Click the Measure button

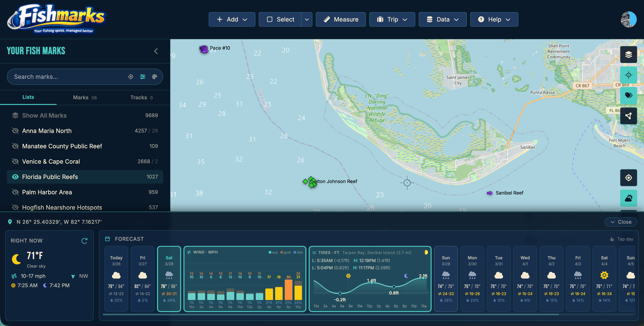[x=341, y=19]
